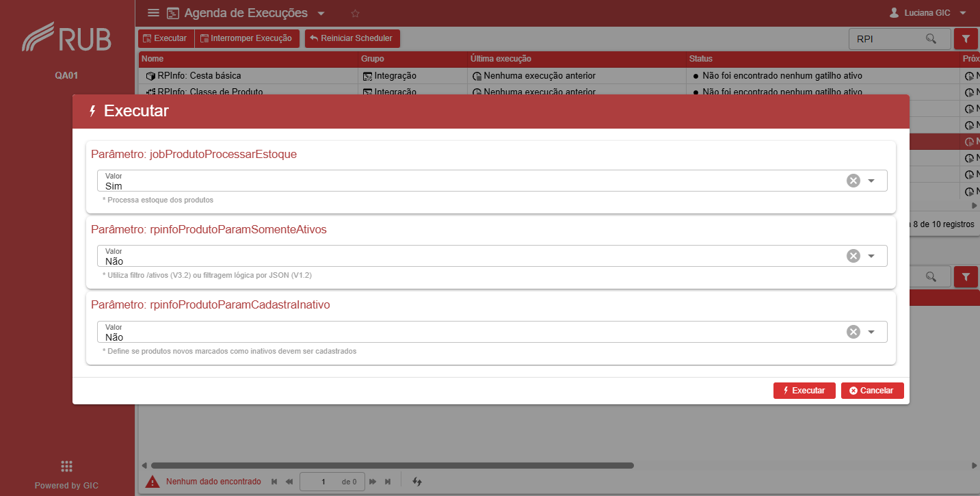
Task: Click the Executar toolbar button behind the dialog
Action: tap(166, 38)
